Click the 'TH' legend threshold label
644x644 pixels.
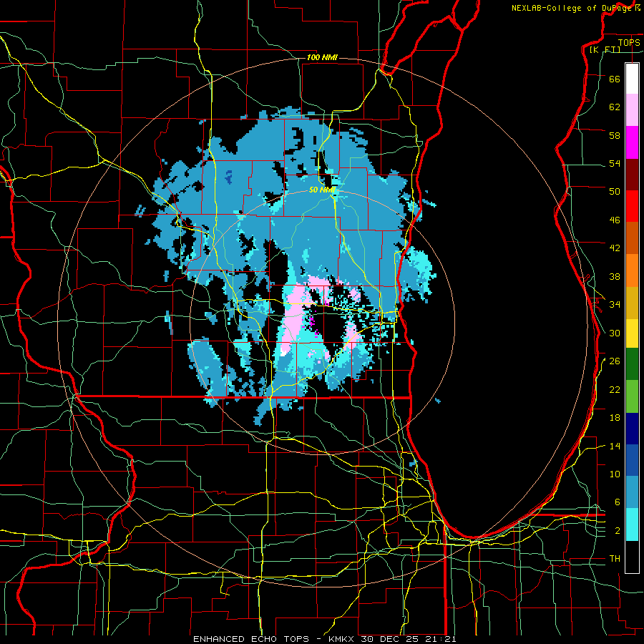[615, 558]
